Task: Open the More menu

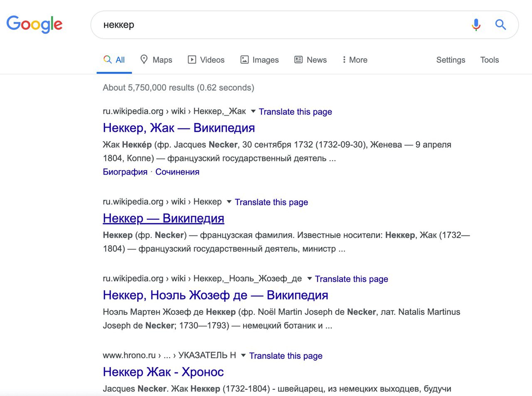Action: click(355, 60)
